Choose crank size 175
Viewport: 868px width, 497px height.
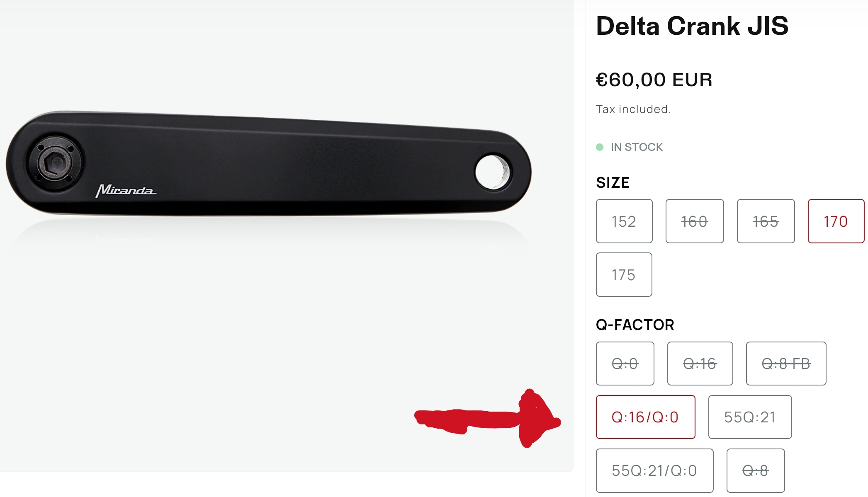624,275
